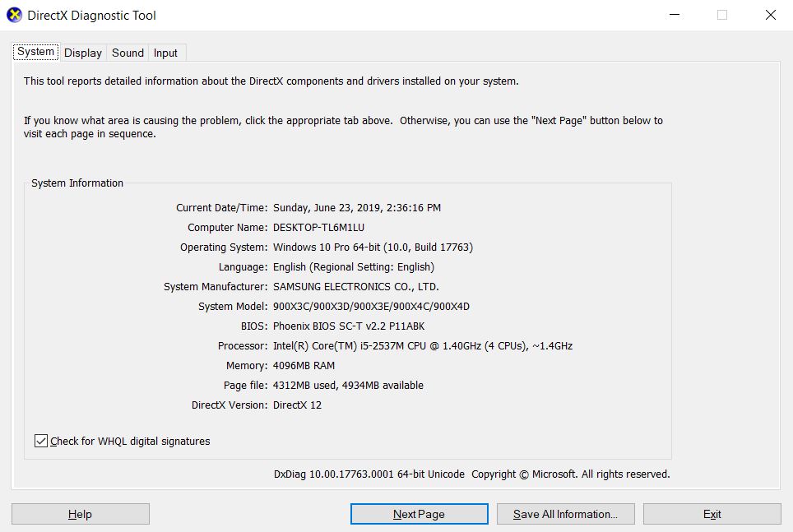This screenshot has width=793, height=532.
Task: Click the Operating System: field label
Action: tap(224, 247)
